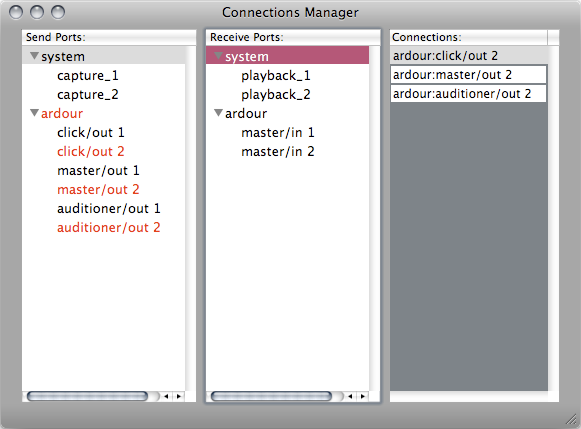This screenshot has height=429, width=581.
Task: Collapse the ardour group in Receive Ports
Action: click(218, 113)
